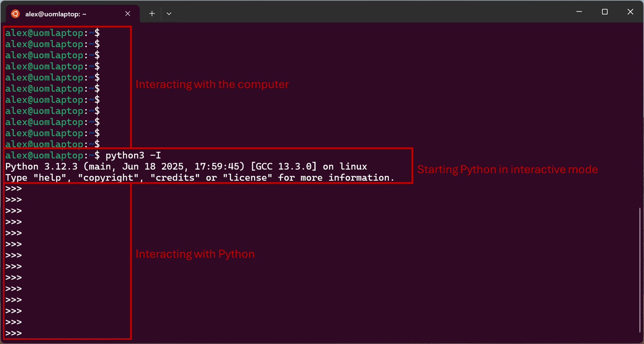Expand the terminal profiles dropdown chevron
This screenshot has width=644, height=344.
pyautogui.click(x=169, y=14)
